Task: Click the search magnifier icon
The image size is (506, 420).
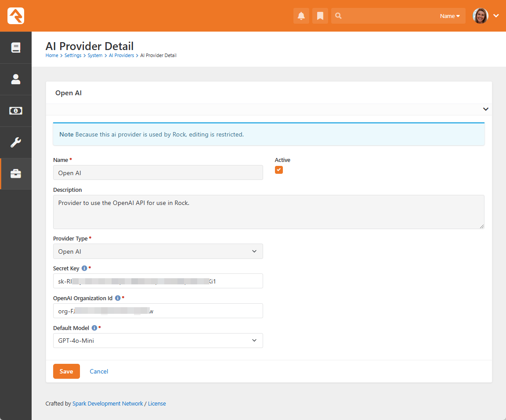Action: 338,15
